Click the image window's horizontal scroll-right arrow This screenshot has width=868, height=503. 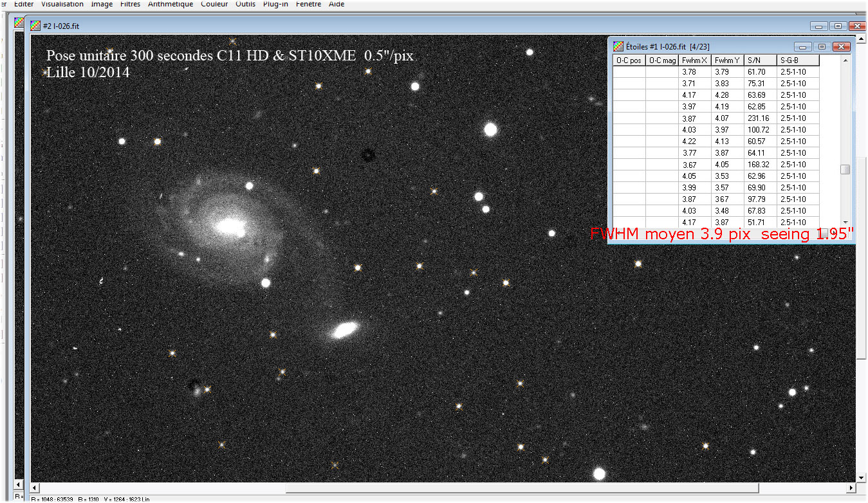851,488
